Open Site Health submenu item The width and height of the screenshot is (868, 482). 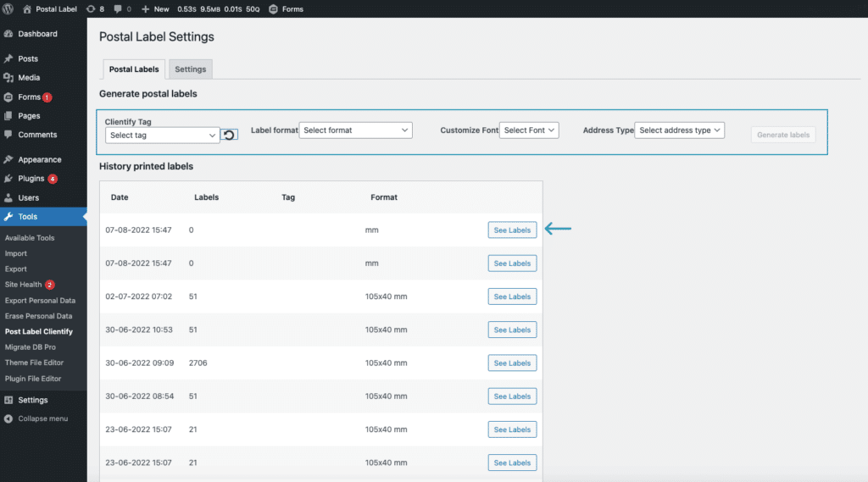(x=23, y=285)
